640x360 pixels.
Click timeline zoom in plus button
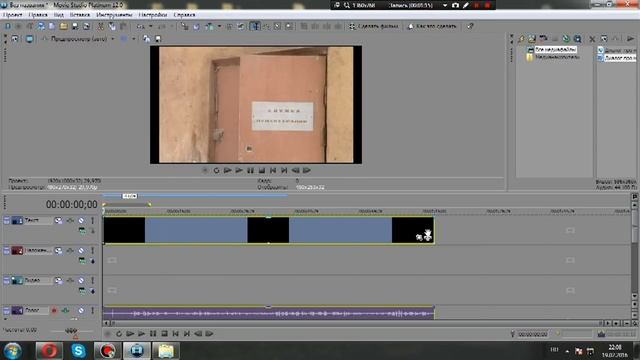tap(617, 323)
